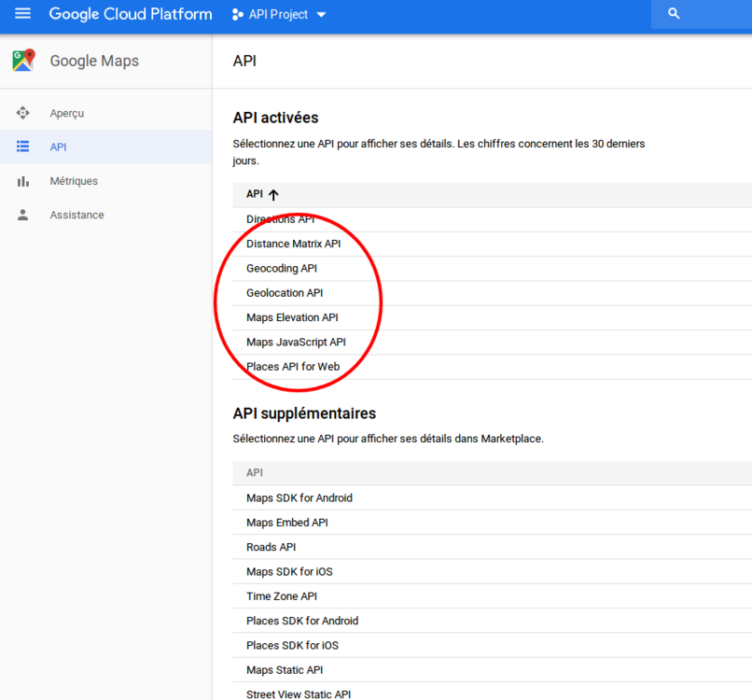Select Maps SDK for Android
752x700 pixels.
300,497
